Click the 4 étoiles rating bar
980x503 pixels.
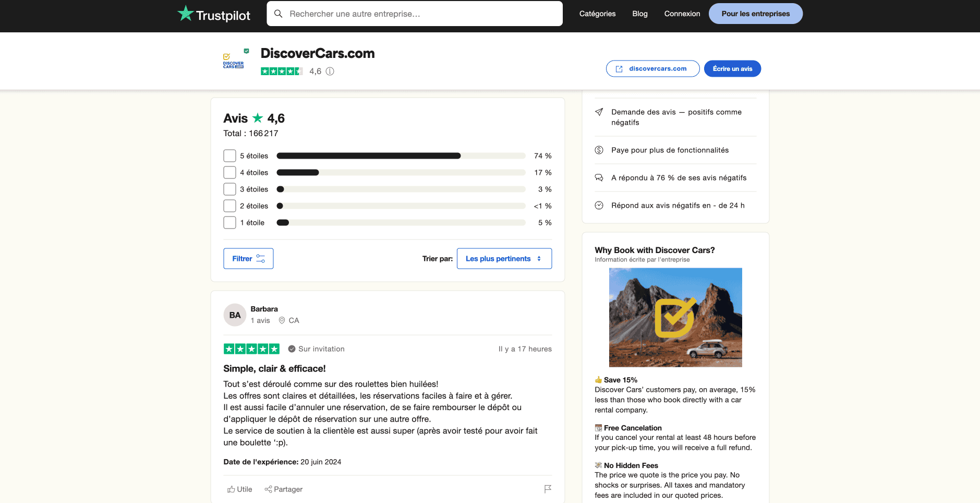(x=401, y=173)
